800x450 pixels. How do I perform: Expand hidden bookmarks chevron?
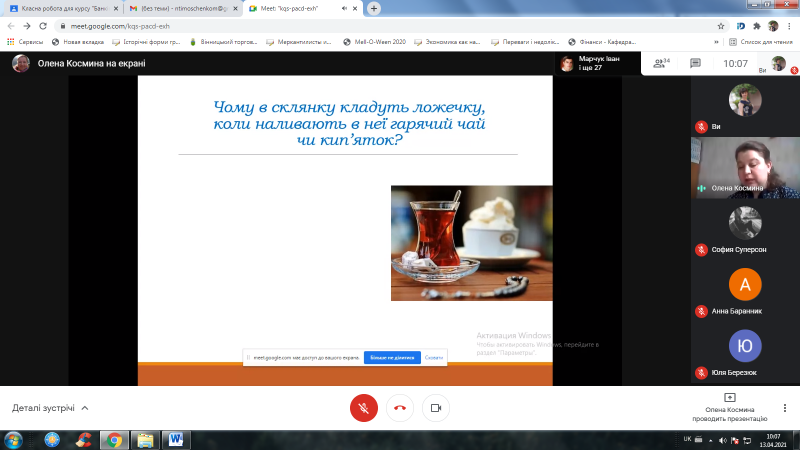click(716, 42)
